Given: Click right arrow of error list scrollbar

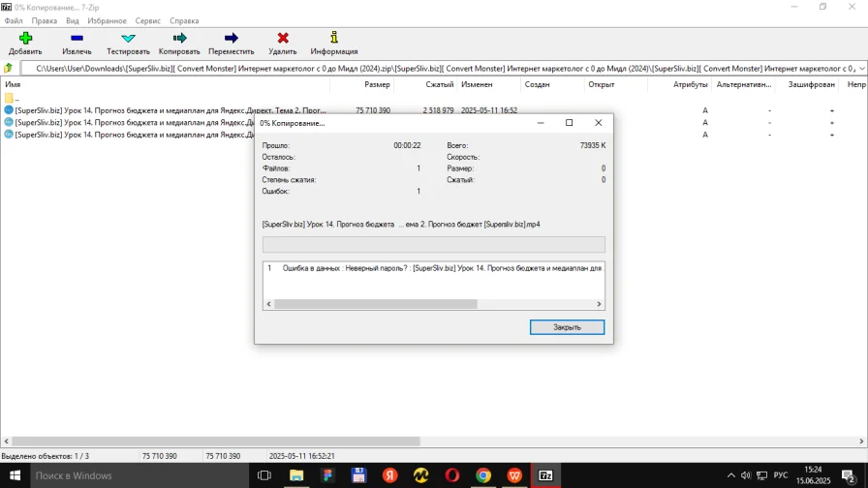Looking at the screenshot, I should tap(599, 304).
